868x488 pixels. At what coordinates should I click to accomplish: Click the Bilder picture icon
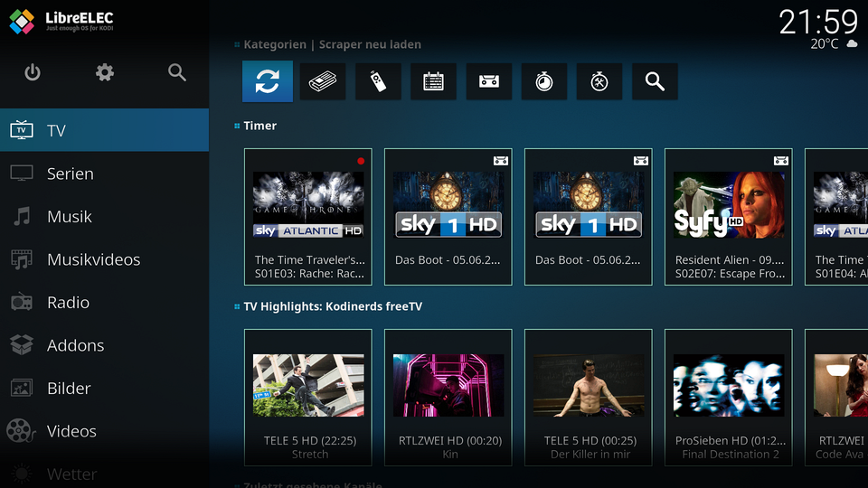coord(22,388)
